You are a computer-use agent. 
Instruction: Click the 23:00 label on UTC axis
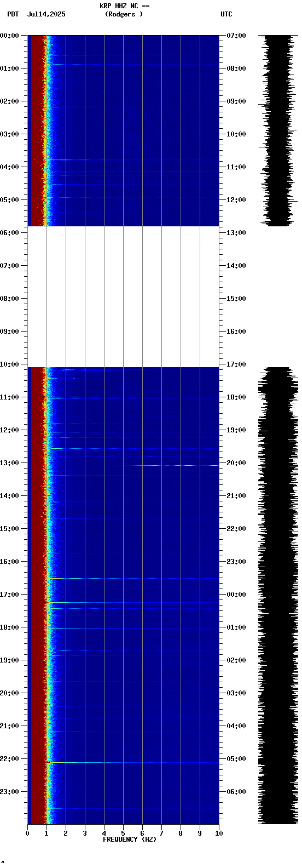point(236,562)
